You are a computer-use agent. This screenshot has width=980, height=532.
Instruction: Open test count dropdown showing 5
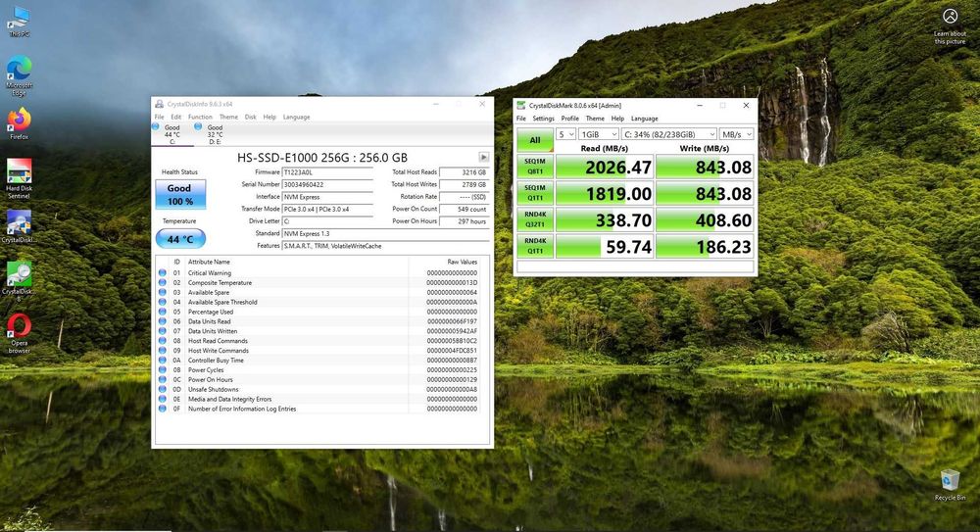pyautogui.click(x=565, y=134)
